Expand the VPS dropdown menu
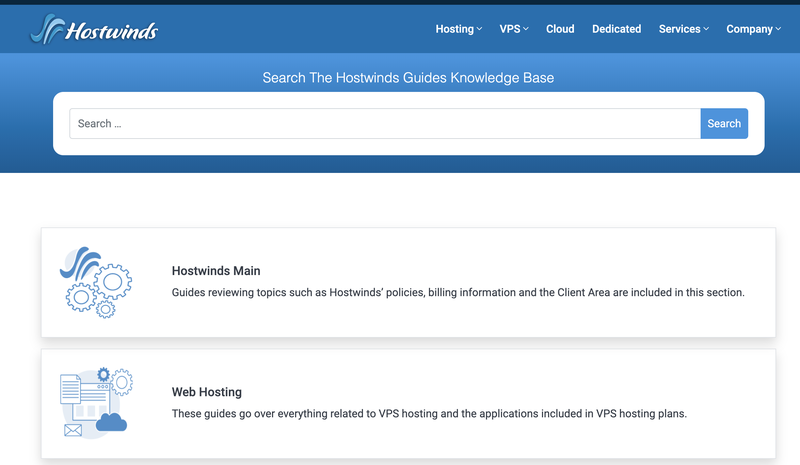Viewport: 800px width, 465px height. [x=514, y=29]
